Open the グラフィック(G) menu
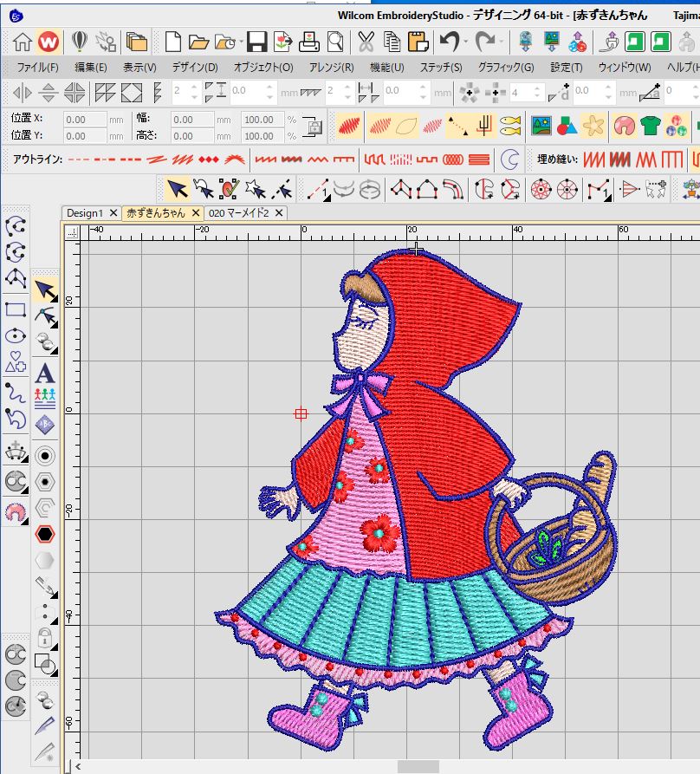Image resolution: width=700 pixels, height=774 pixels. coord(506,67)
